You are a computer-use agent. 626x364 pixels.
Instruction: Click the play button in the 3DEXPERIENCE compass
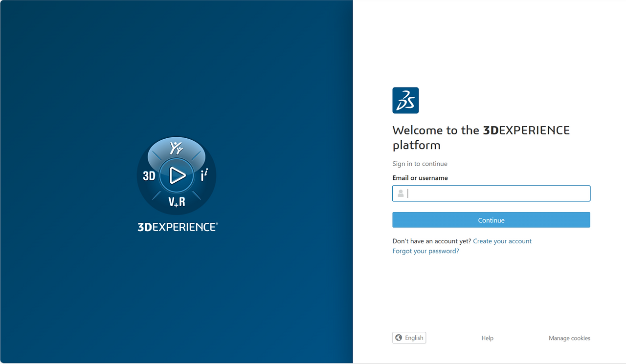tap(177, 175)
